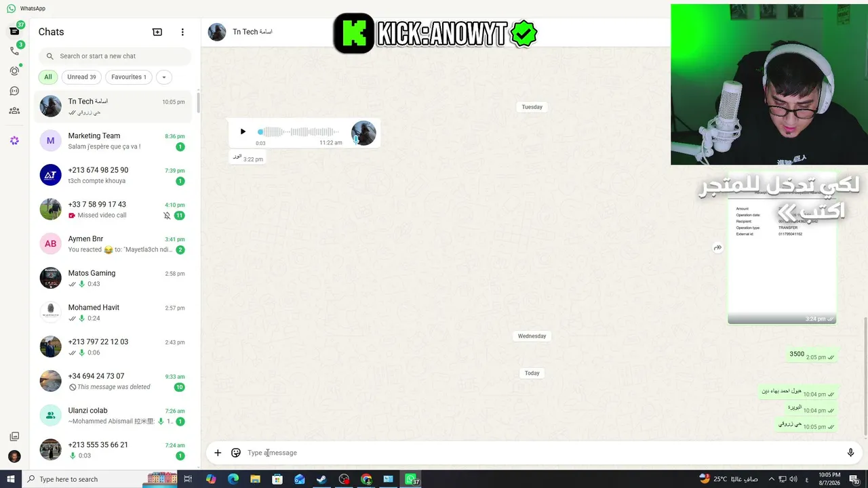Open Microsoft Edge from the taskbar
This screenshot has width=868, height=488.
pyautogui.click(x=233, y=479)
